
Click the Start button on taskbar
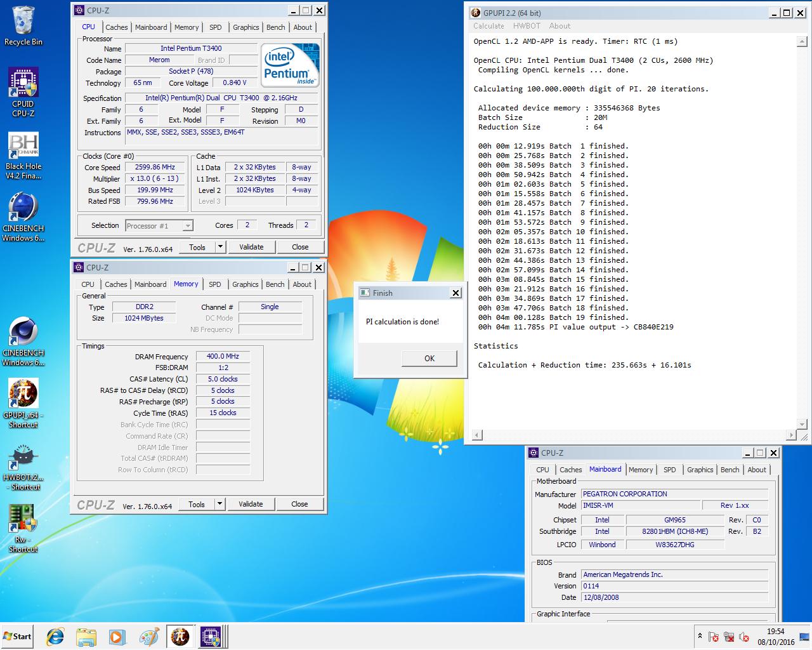point(17,637)
